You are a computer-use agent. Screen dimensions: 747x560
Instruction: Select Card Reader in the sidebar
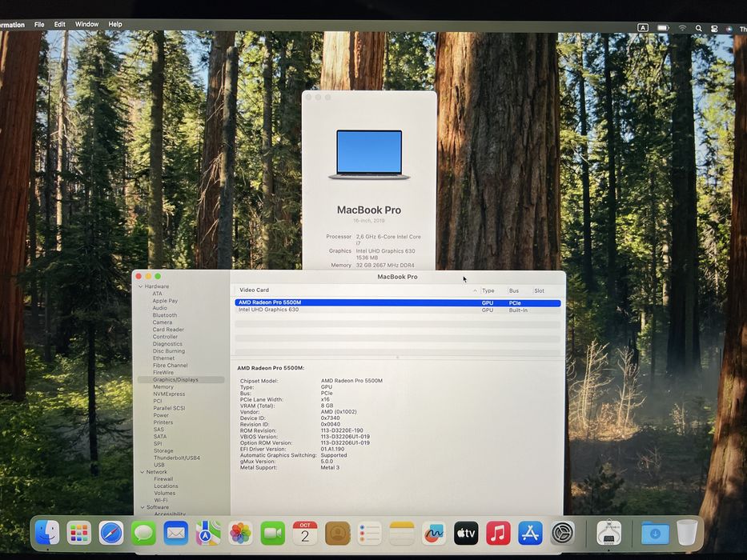click(168, 330)
